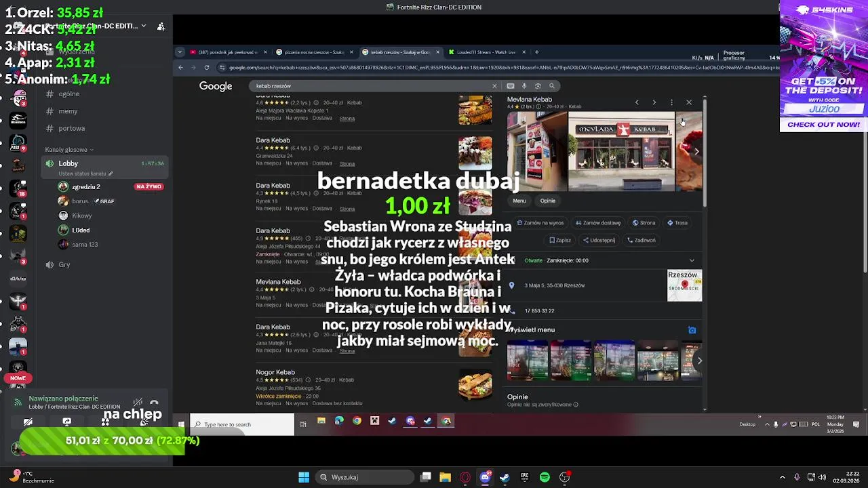The height and width of the screenshot is (488, 868).
Task: Click user zgredziu 2 in Lobby
Action: pos(85,186)
